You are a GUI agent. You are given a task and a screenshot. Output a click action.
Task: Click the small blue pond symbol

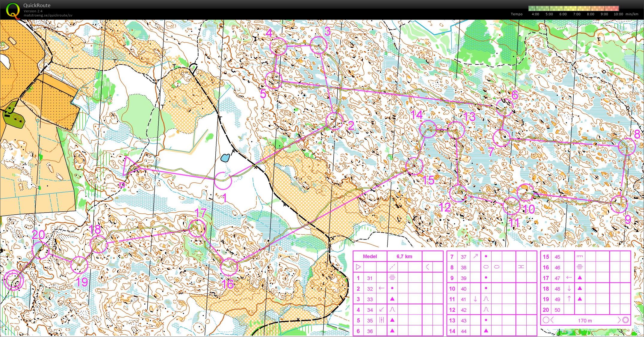(225, 157)
